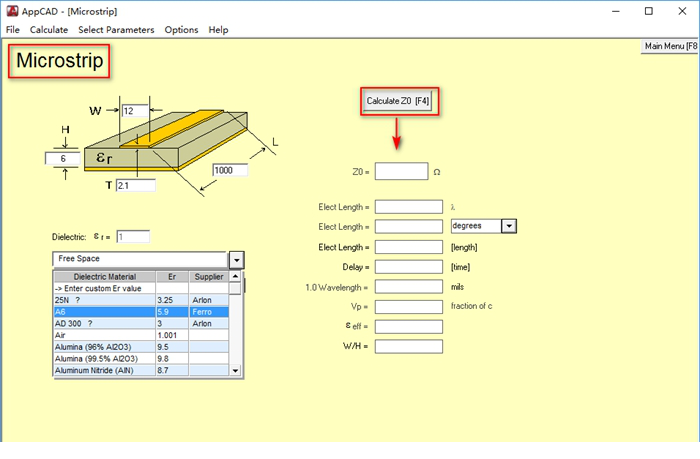This screenshot has width=700, height=459.
Task: Click the W/H result field
Action: tap(409, 346)
